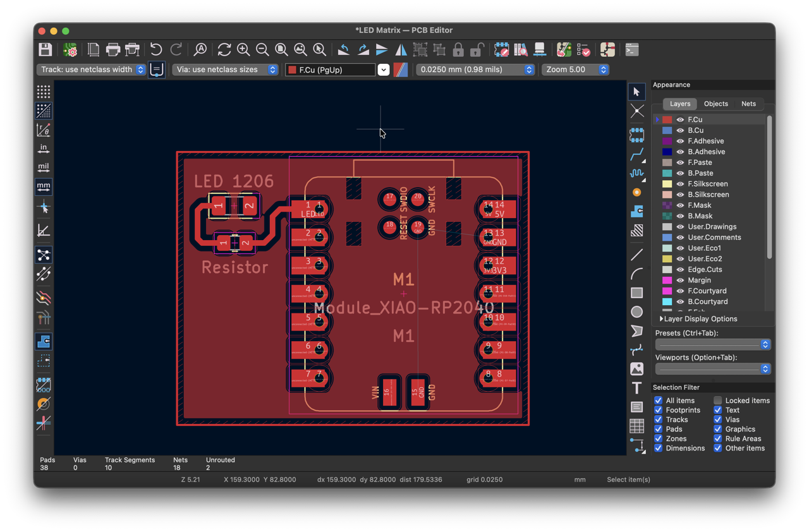
Task: Click the Save board icon
Action: (45, 49)
